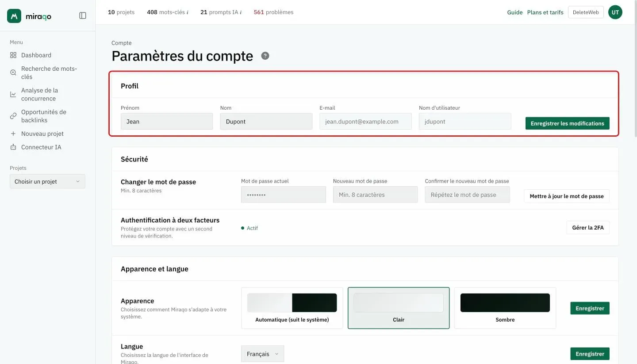
Task: Click the DeleteWeb workspace button
Action: click(586, 12)
